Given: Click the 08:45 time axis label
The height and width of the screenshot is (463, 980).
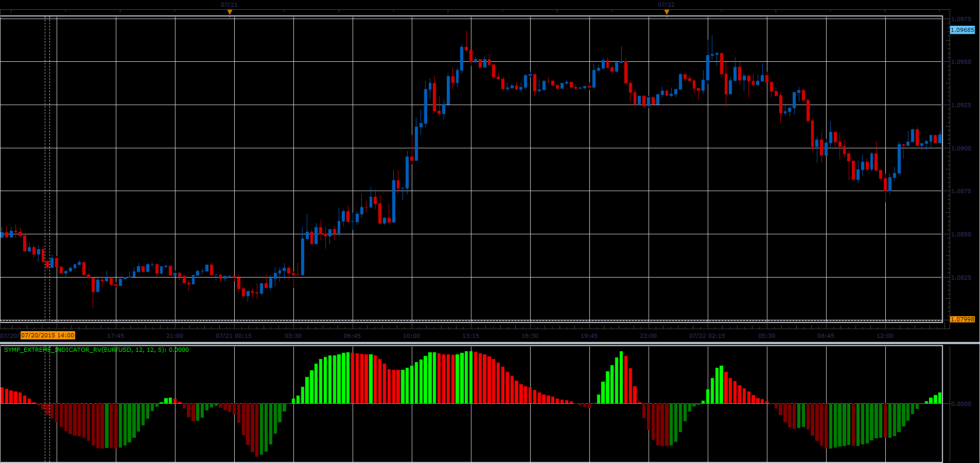Looking at the screenshot, I should pyautogui.click(x=826, y=336).
